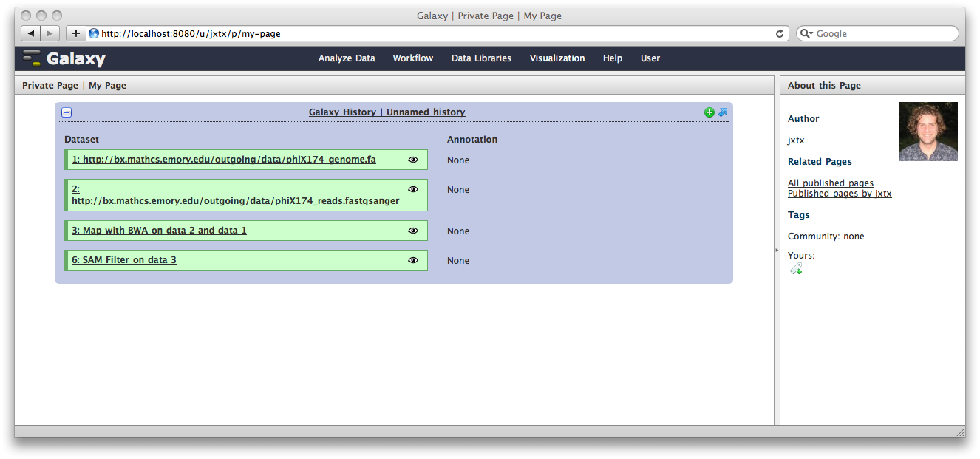Toggle the eye icon on SAM Filter on data 3
Image resolution: width=980 pixels, height=459 pixels.
tap(413, 259)
